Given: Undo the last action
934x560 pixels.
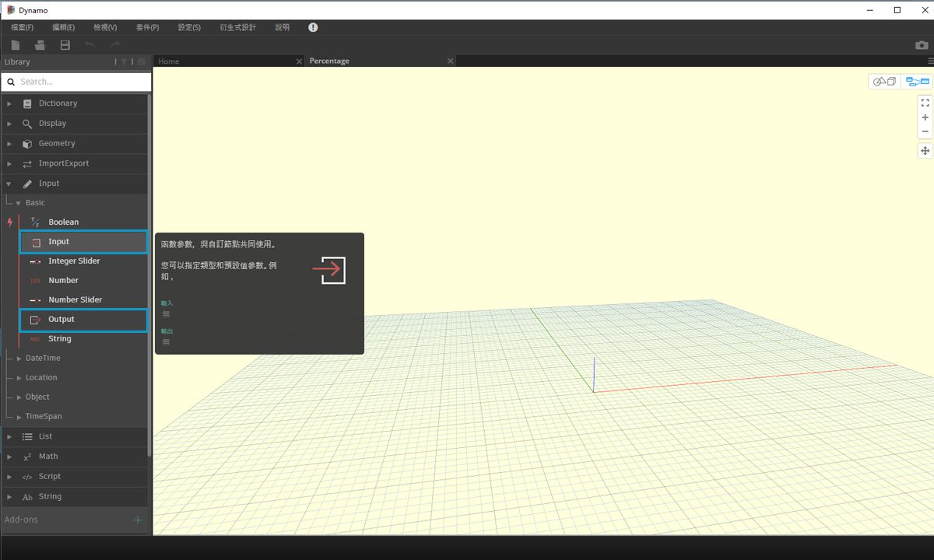Looking at the screenshot, I should [90, 45].
